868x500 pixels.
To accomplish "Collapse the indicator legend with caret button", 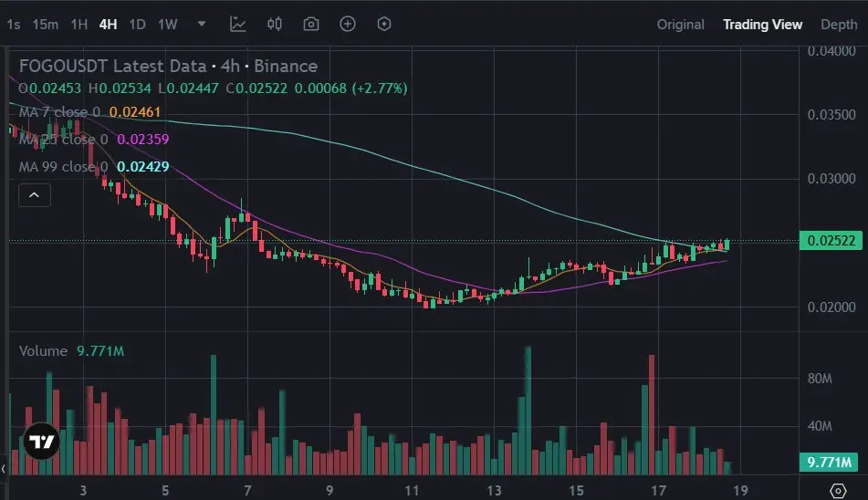I will pyautogui.click(x=35, y=195).
